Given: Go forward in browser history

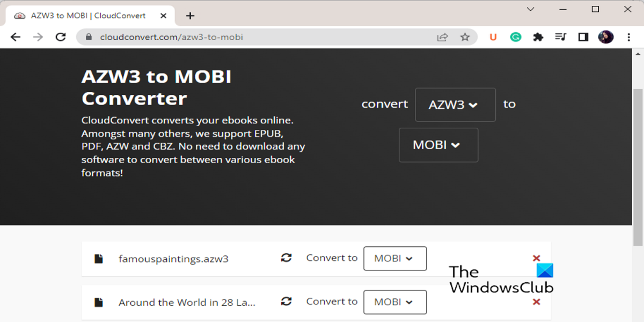Looking at the screenshot, I should tap(38, 37).
